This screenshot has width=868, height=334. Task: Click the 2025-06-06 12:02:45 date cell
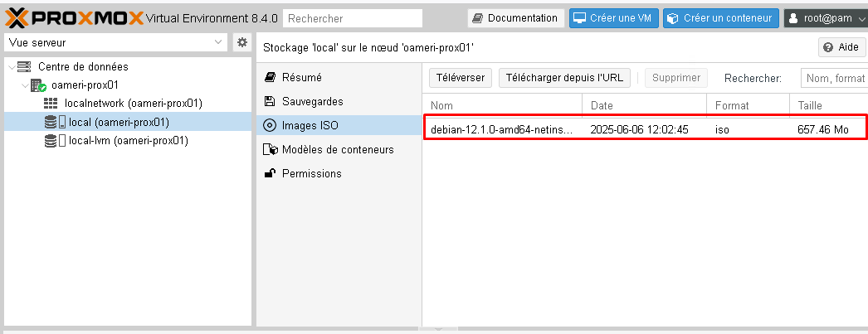(x=639, y=130)
